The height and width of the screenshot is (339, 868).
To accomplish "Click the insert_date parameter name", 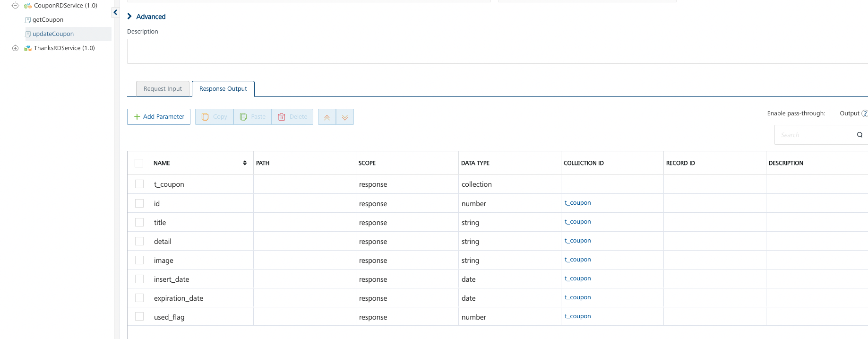I will [172, 279].
